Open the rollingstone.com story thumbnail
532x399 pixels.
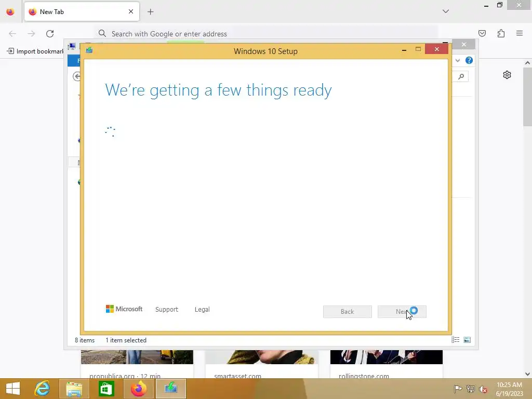pos(387,357)
